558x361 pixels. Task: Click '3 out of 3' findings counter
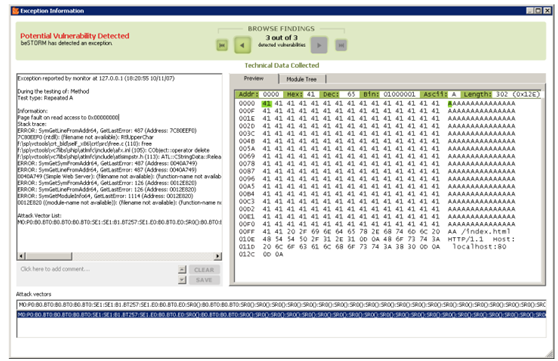point(281,37)
